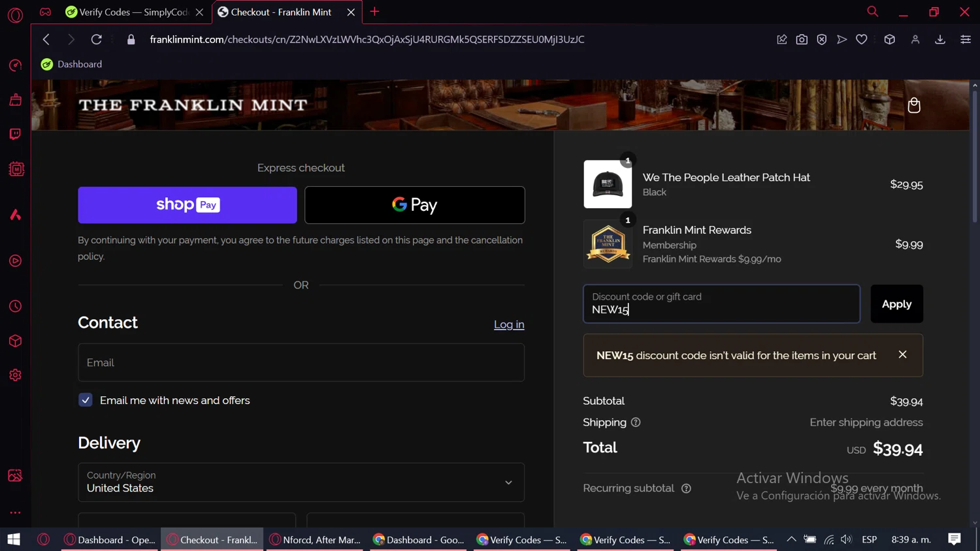Open the send/flow arrow icon in toolbar
This screenshot has width=980, height=551.
[x=842, y=39]
